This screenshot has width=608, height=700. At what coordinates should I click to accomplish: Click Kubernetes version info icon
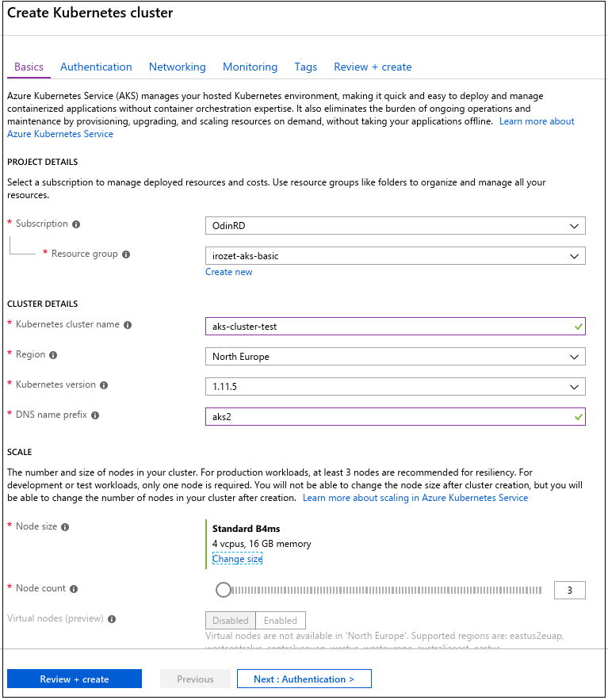(104, 385)
